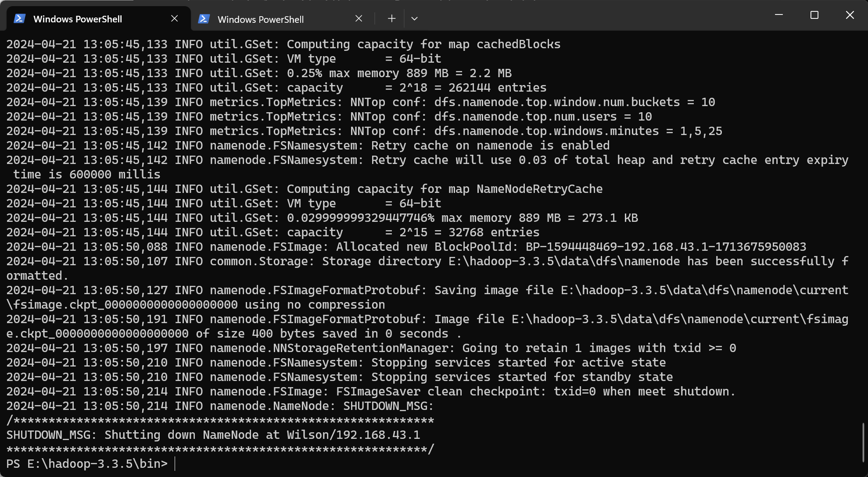Click the terminal scrollbar thumb

pos(863,442)
